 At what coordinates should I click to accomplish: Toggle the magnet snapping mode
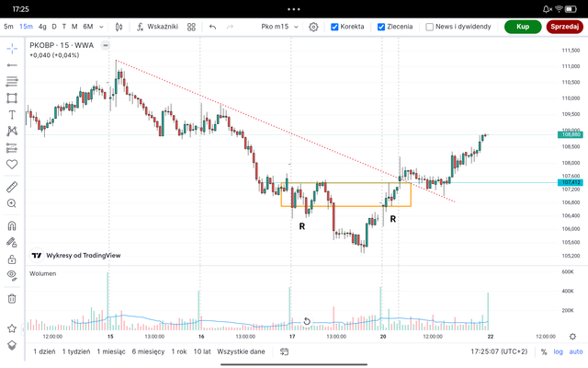(x=12, y=225)
